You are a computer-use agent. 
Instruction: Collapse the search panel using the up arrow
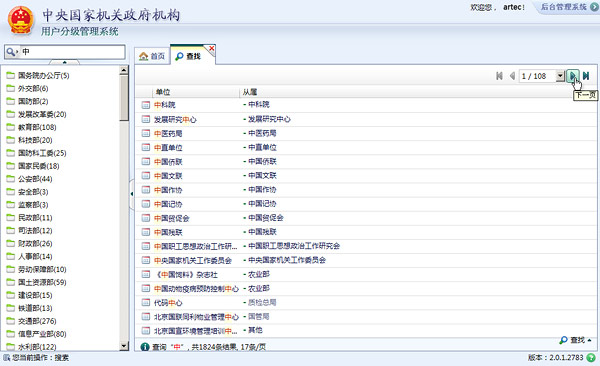point(64,62)
